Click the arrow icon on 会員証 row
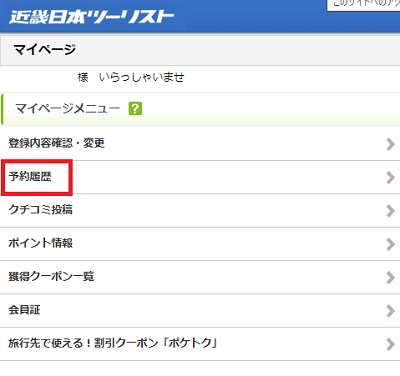 (390, 311)
